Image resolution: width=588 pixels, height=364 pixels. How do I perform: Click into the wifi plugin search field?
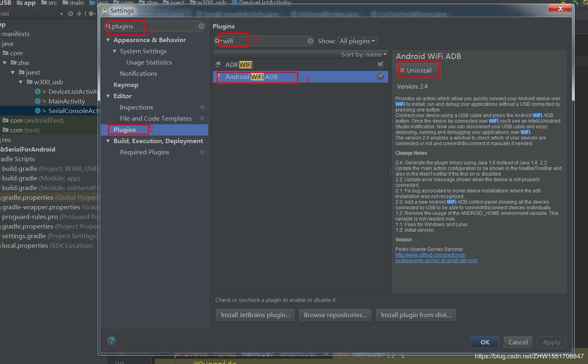264,41
